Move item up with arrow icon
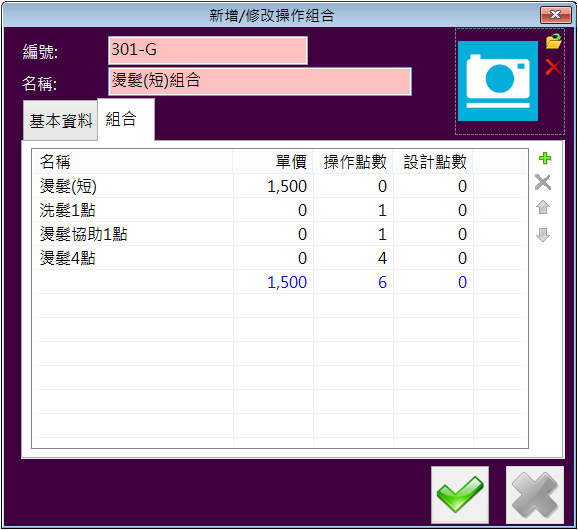The width and height of the screenshot is (578, 530). coord(543,208)
